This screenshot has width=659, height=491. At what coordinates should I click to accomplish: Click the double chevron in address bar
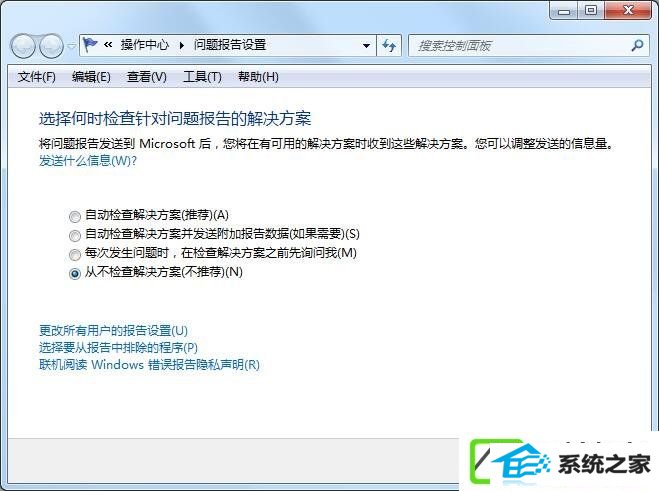point(108,45)
